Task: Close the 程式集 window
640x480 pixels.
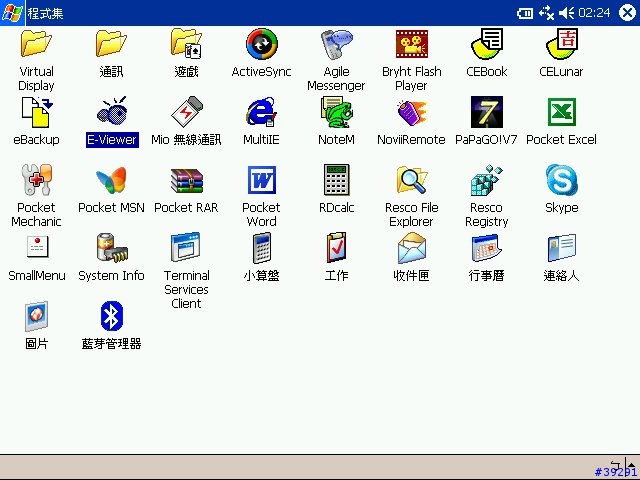Action: [x=628, y=13]
